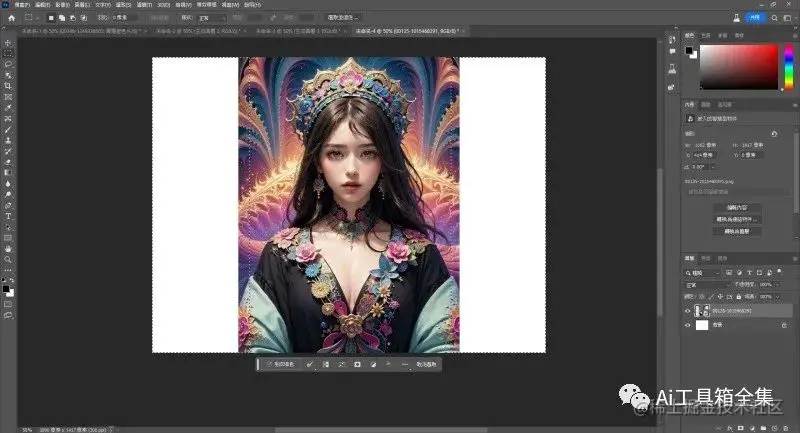Screen dimensions: 800x433
Task: Open the blend mode dropdown
Action: tap(707, 285)
